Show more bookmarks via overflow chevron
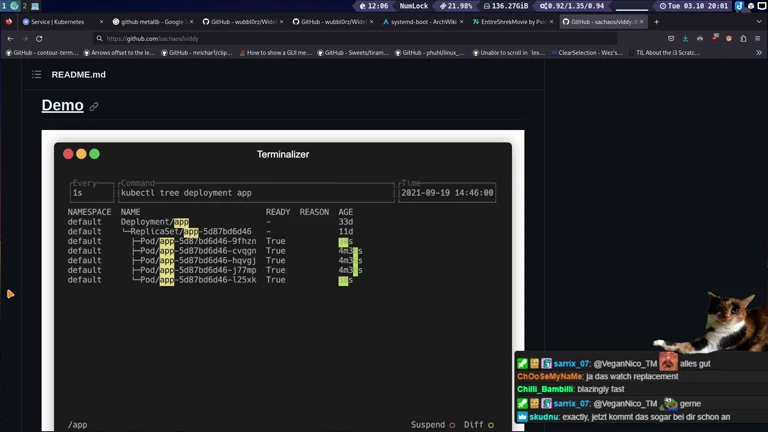 [758, 52]
